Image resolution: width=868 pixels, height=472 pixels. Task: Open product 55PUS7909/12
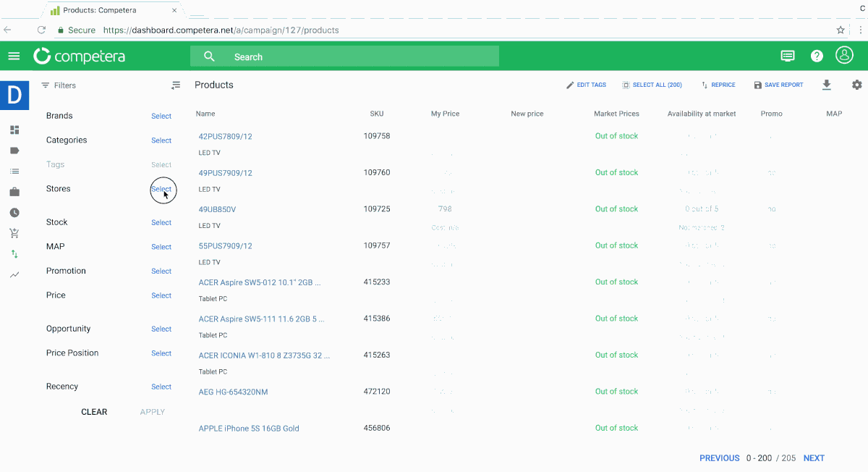(226, 246)
